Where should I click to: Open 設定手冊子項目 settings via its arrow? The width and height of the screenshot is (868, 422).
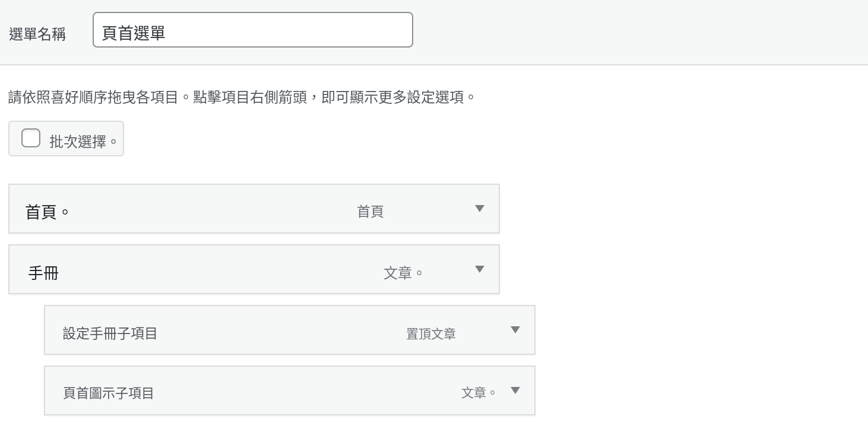(515, 330)
